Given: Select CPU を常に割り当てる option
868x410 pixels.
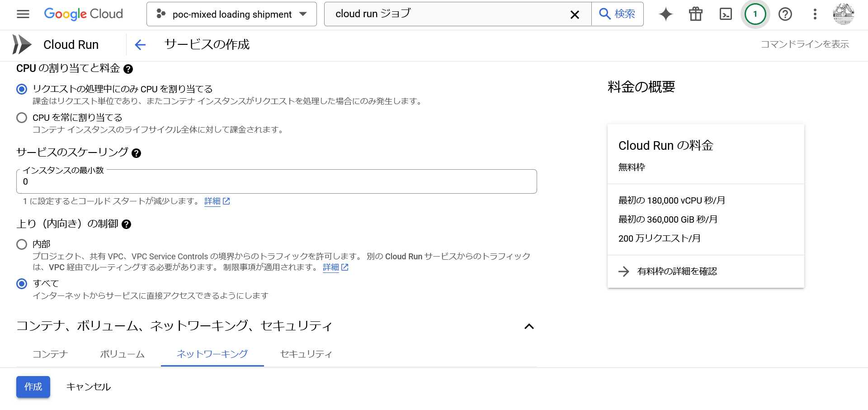Looking at the screenshot, I should point(22,118).
